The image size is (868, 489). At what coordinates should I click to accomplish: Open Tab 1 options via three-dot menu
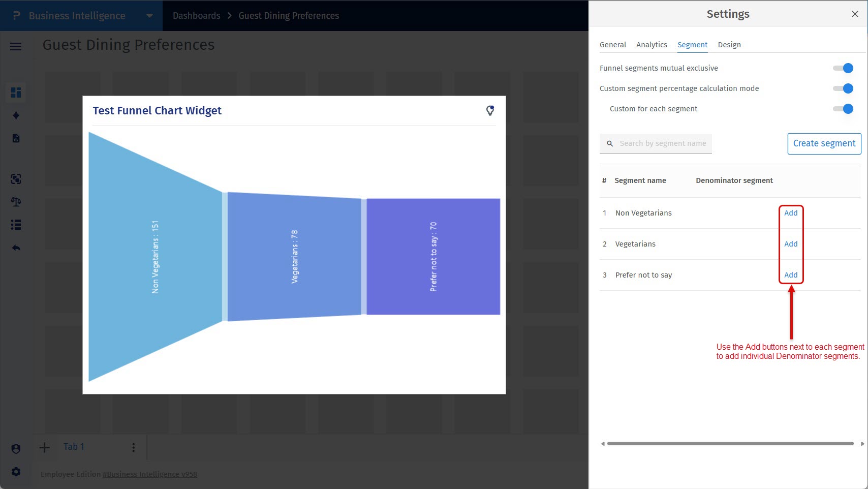tap(133, 447)
